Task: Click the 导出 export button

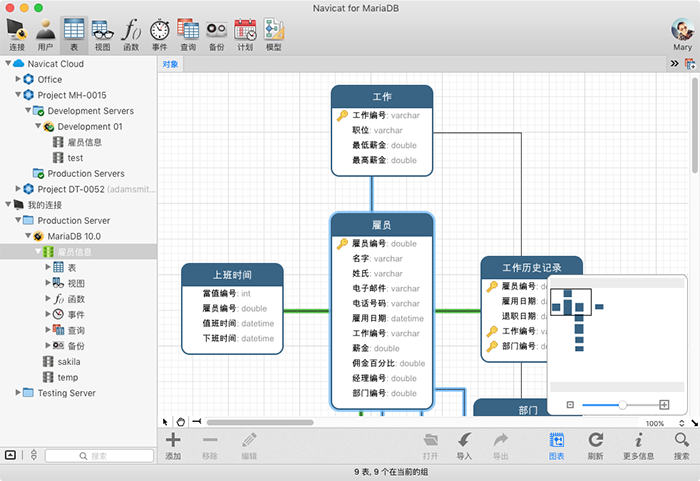Action: coord(501,446)
